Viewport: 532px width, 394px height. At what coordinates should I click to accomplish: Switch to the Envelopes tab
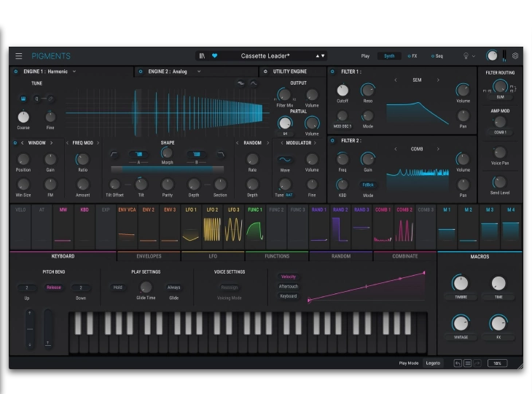149,256
